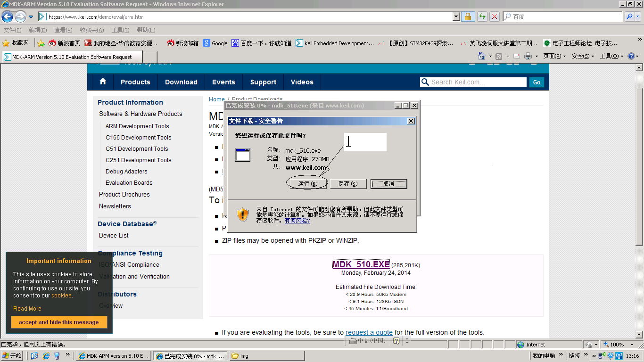Open the 查看(V) menu

tap(63, 30)
